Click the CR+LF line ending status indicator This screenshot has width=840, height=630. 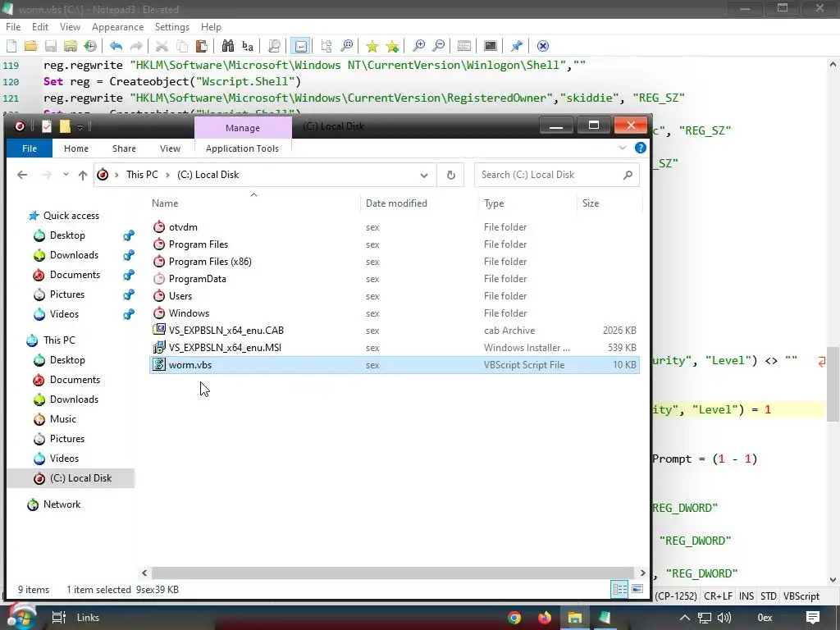(718, 596)
